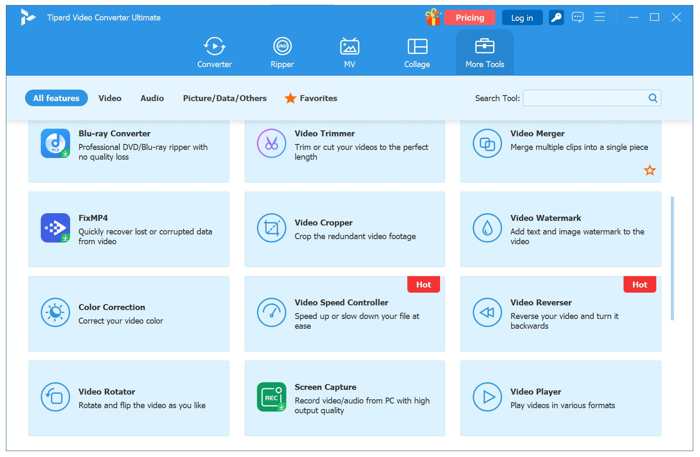
Task: Filter tools by Video category
Action: pos(110,98)
